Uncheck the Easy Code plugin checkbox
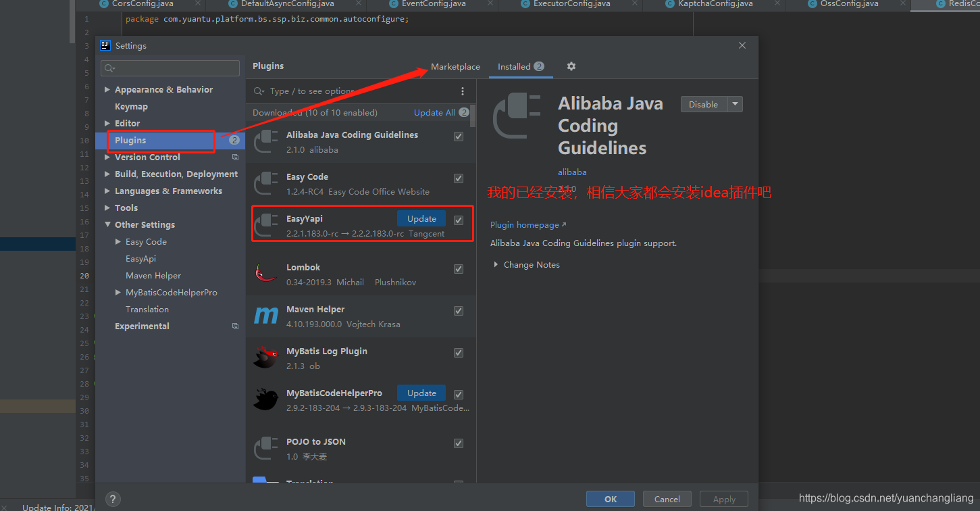The width and height of the screenshot is (980, 511). (459, 178)
